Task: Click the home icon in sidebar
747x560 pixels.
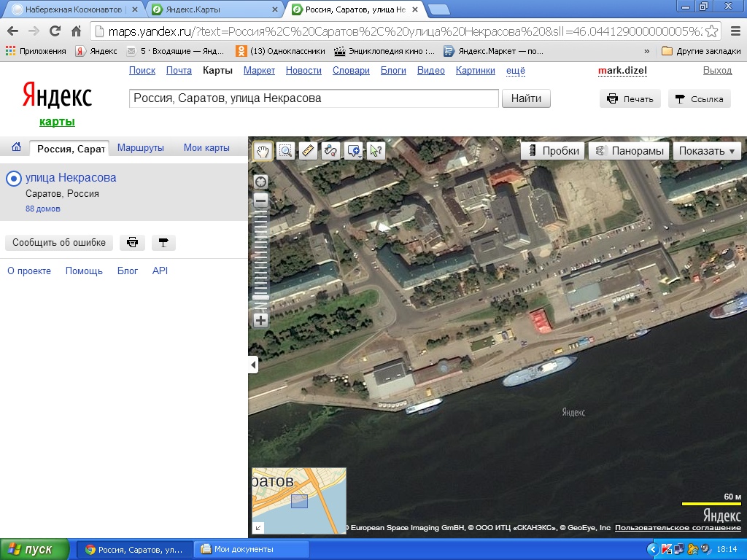Action: 16,148
